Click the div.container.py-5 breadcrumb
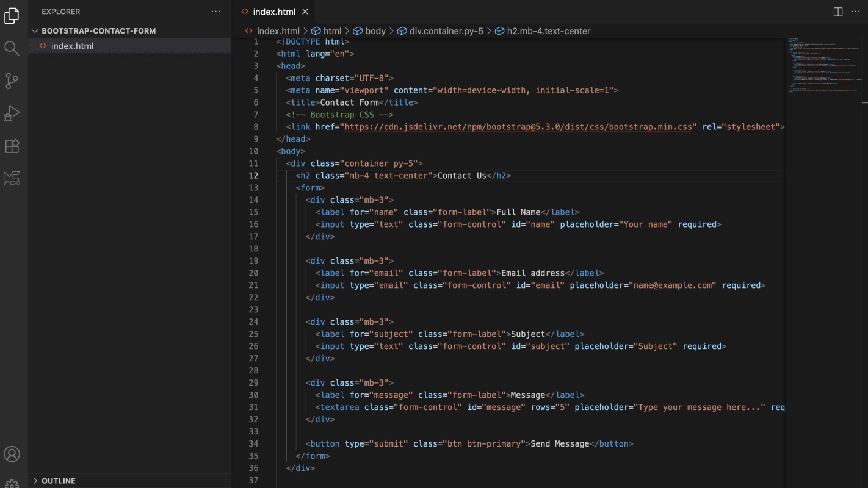 point(446,31)
